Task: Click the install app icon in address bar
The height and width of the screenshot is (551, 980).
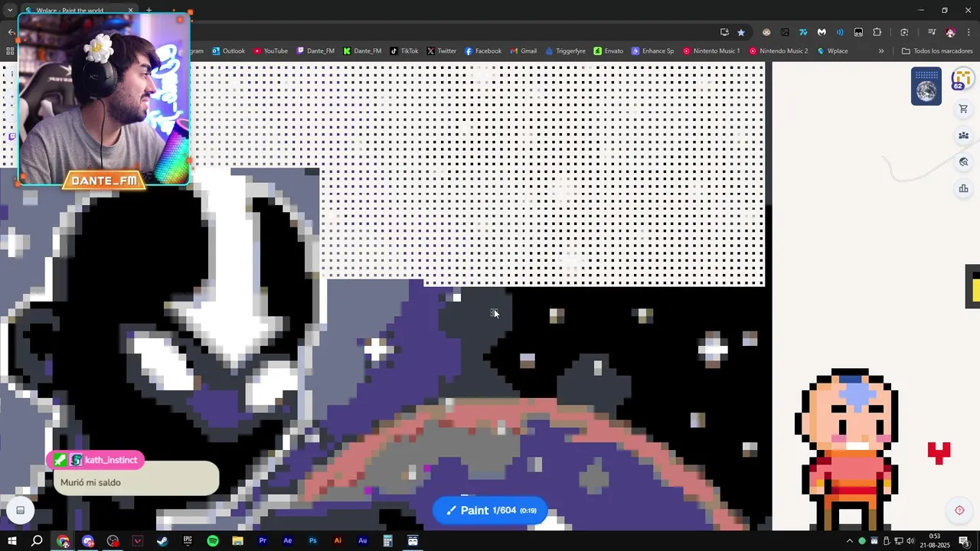Action: pos(724,32)
